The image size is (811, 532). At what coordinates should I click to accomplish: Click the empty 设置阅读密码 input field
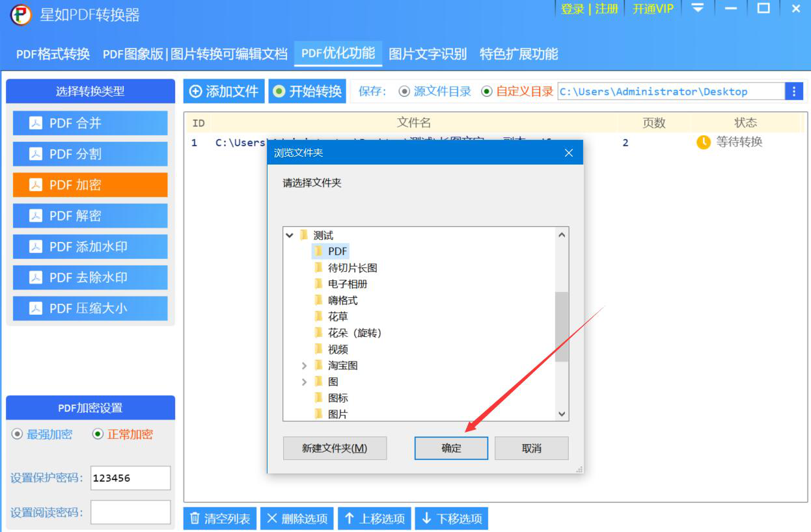coord(130,512)
